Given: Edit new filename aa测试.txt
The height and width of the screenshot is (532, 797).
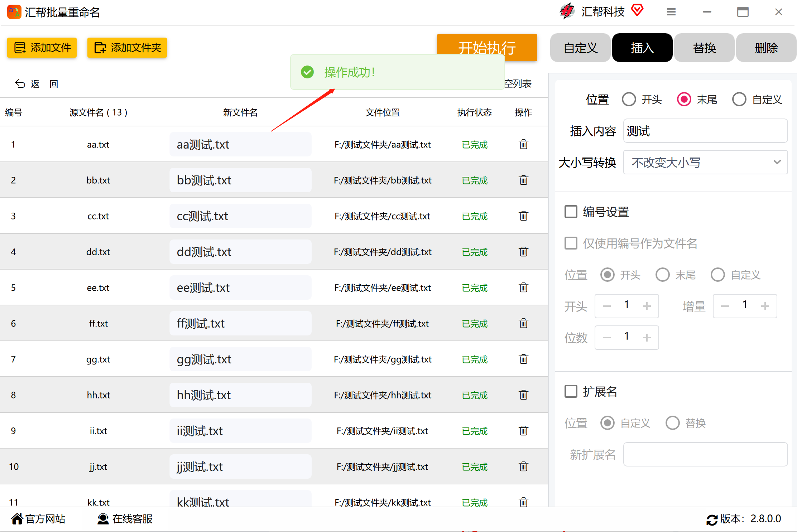Looking at the screenshot, I should [x=240, y=144].
